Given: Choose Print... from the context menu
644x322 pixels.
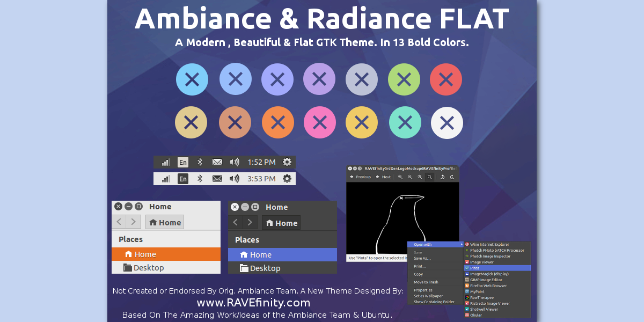Looking at the screenshot, I should 435,266.
